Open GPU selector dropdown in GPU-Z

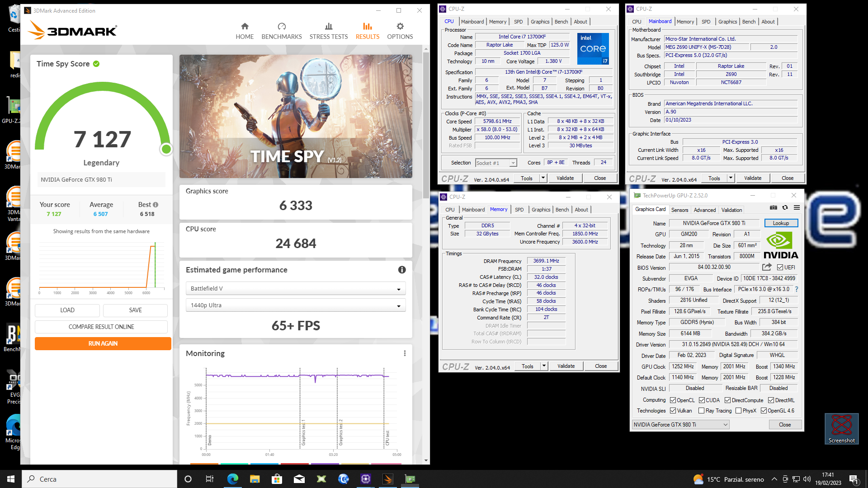click(680, 425)
